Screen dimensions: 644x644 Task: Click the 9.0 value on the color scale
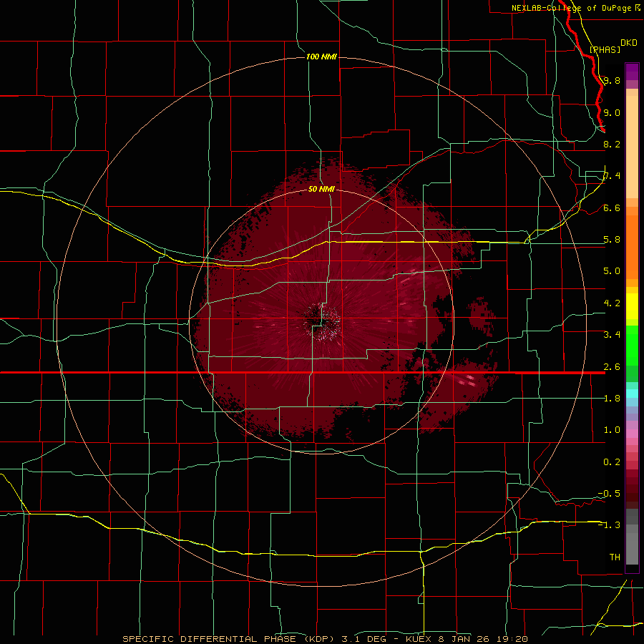coord(612,112)
